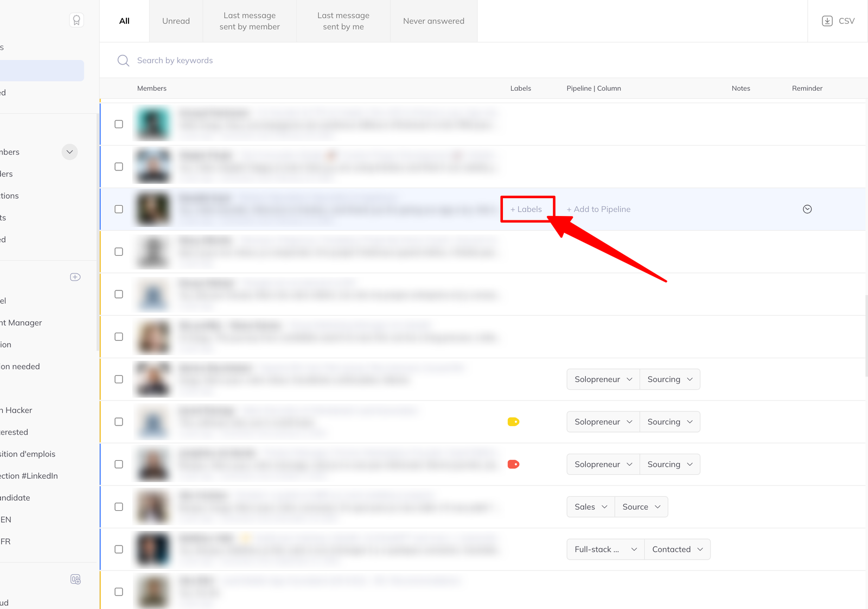The image size is (868, 609).
Task: Switch to the Unread tab
Action: click(x=176, y=21)
